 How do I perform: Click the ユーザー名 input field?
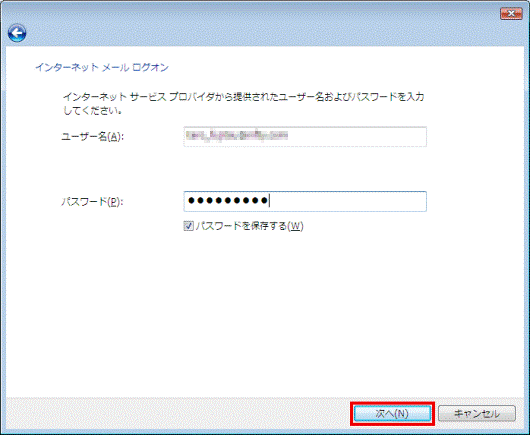305,137
